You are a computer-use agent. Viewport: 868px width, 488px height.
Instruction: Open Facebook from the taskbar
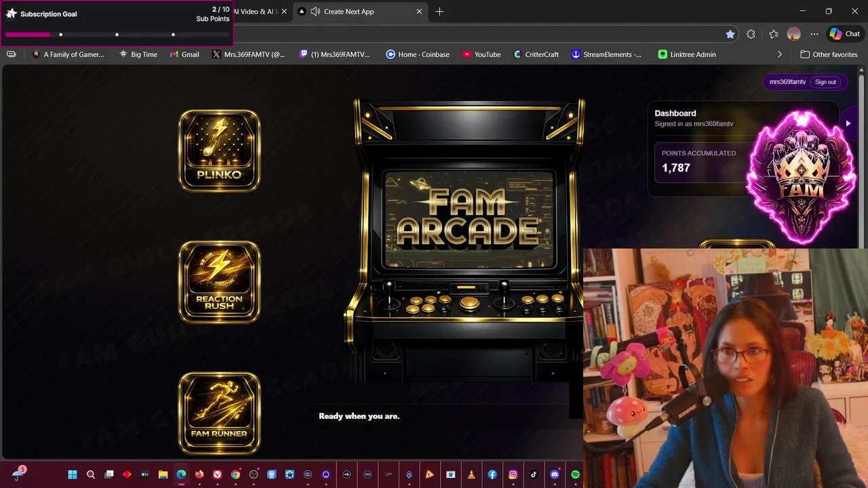492,474
